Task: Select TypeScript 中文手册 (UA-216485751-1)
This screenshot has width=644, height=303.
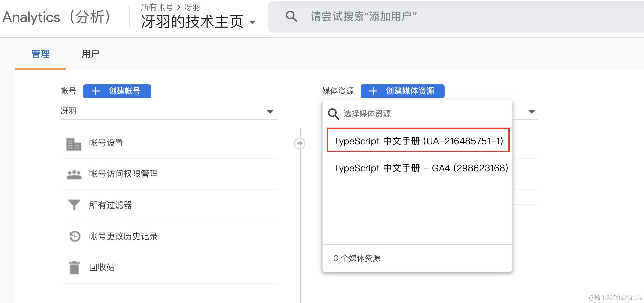Action: [418, 141]
